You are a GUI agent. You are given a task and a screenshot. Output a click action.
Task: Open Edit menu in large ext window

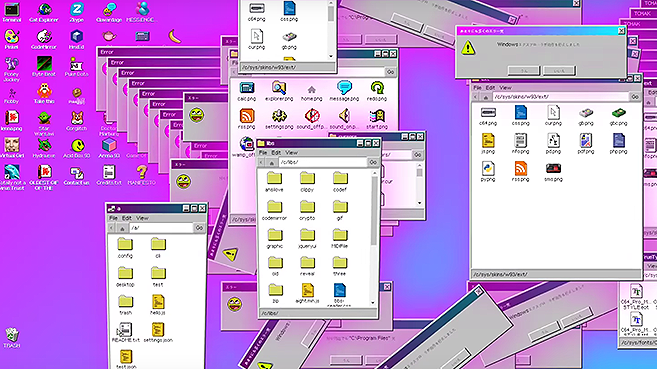point(490,88)
